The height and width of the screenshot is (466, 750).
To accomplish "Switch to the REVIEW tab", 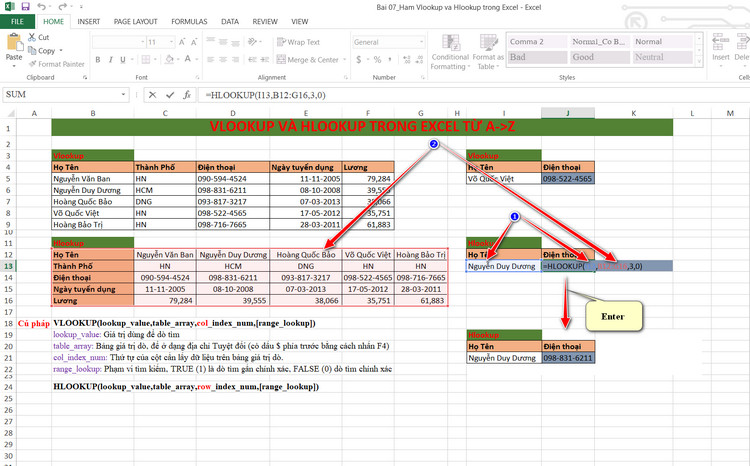I will pyautogui.click(x=265, y=22).
